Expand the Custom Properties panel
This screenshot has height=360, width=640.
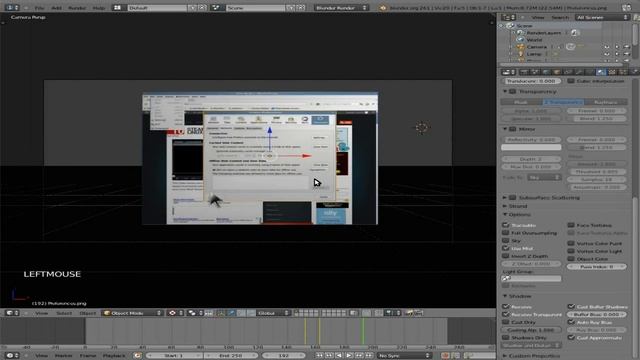pos(505,356)
